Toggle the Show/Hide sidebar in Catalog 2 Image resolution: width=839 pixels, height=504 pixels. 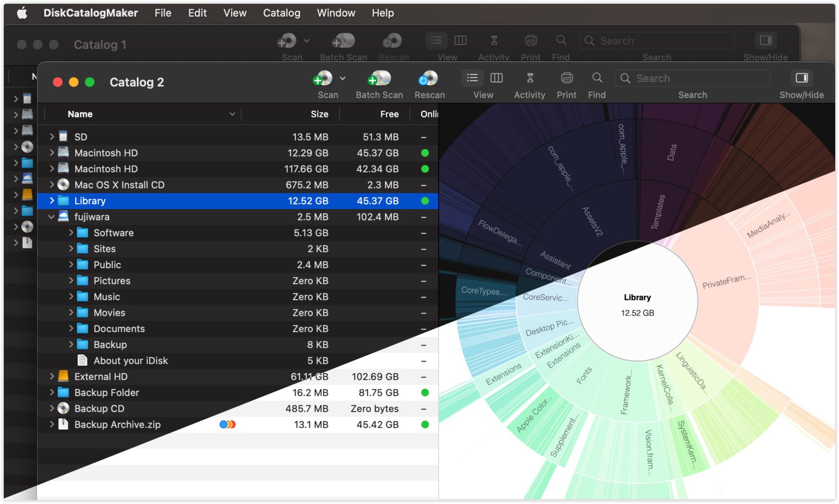click(801, 78)
